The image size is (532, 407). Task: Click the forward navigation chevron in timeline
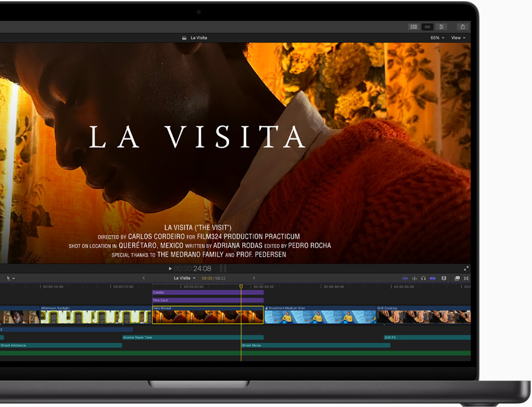coord(254,277)
